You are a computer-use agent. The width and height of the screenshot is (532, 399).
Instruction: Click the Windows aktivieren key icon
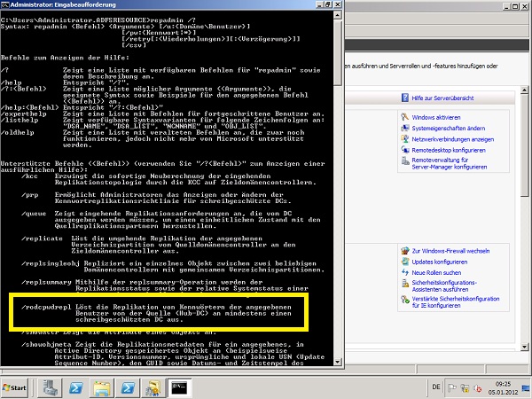click(x=405, y=117)
